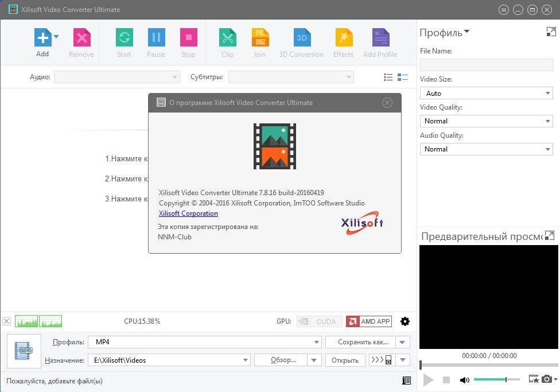Click the transfer to device icon
The width and height of the screenshot is (560, 392).
(382, 360)
